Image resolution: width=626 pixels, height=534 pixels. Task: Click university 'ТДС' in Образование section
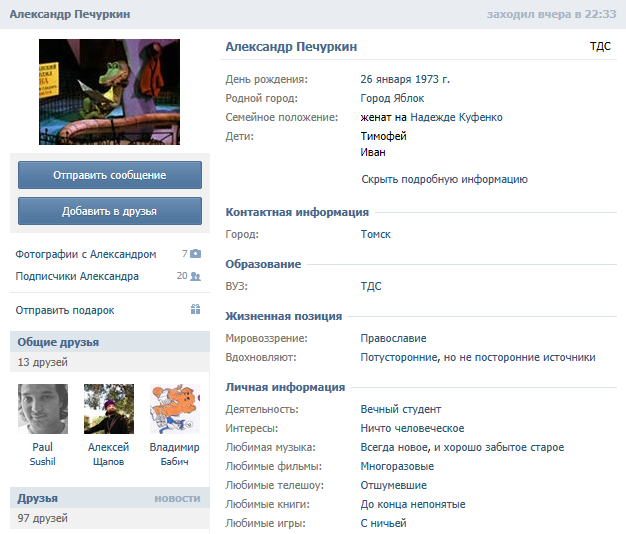pyautogui.click(x=371, y=286)
